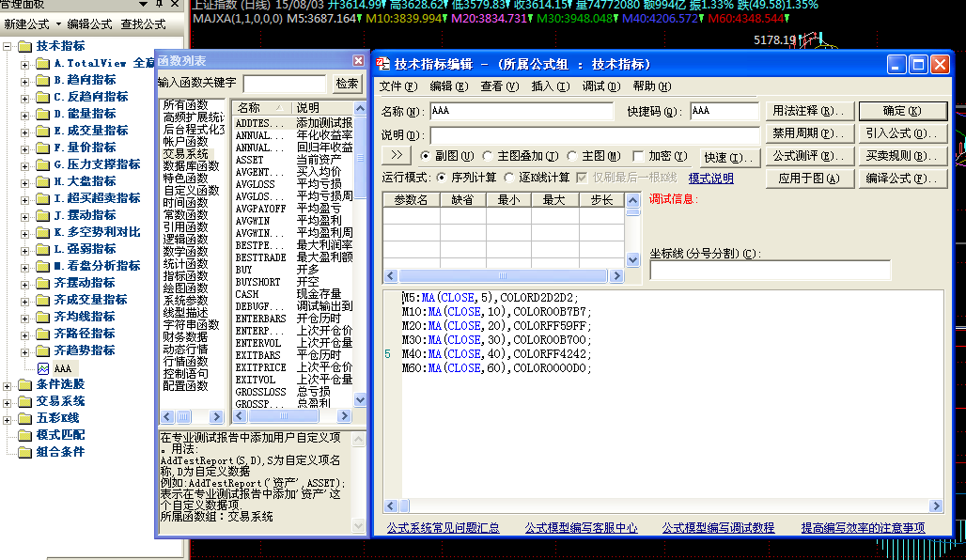The height and width of the screenshot is (560, 966).
Task: Open the 模式说明 link
Action: [710, 178]
